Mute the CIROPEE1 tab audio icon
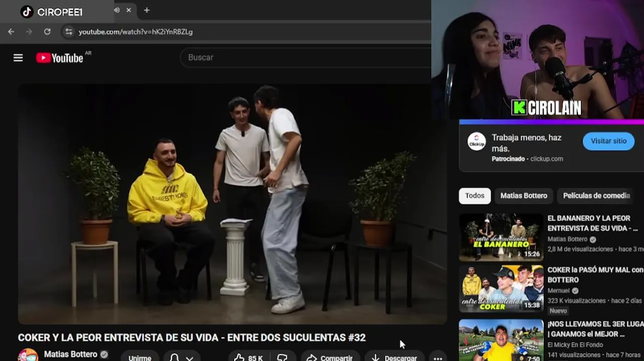This screenshot has height=361, width=644. (x=117, y=10)
